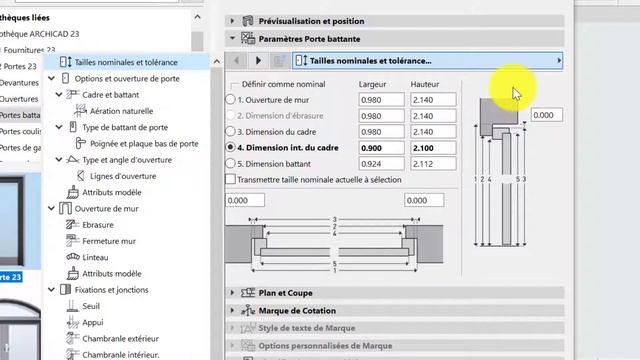Click the Aération naturelle icon
This screenshot has width=640, height=360.
[80, 111]
